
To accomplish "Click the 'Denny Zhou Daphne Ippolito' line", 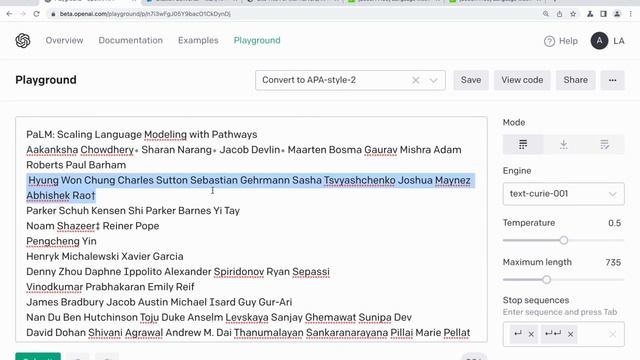I will (x=178, y=271).
